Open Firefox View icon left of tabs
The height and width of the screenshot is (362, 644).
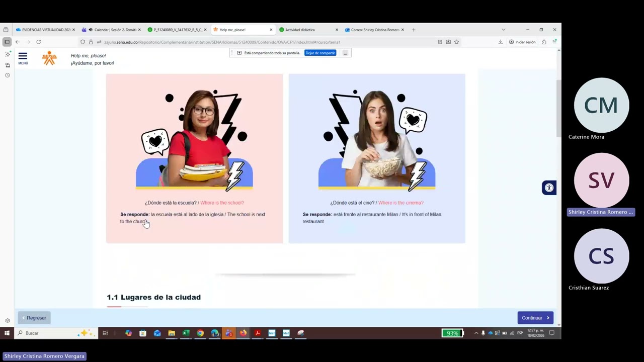6,30
